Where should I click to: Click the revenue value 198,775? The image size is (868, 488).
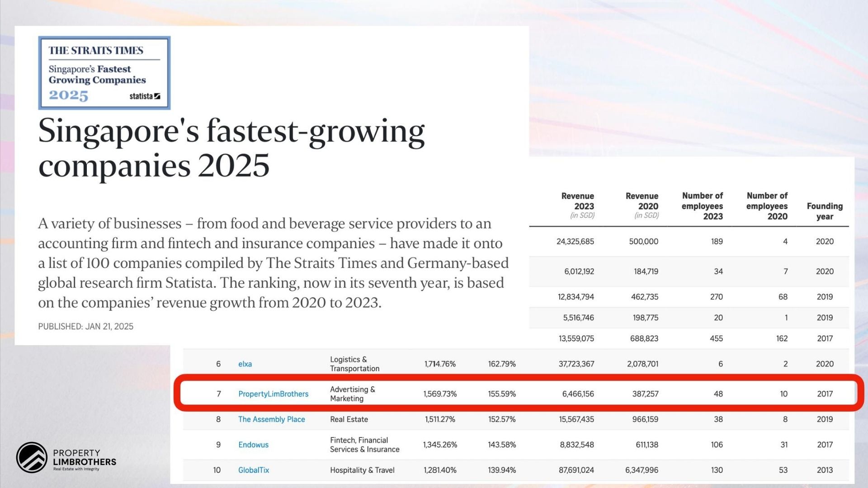point(645,318)
